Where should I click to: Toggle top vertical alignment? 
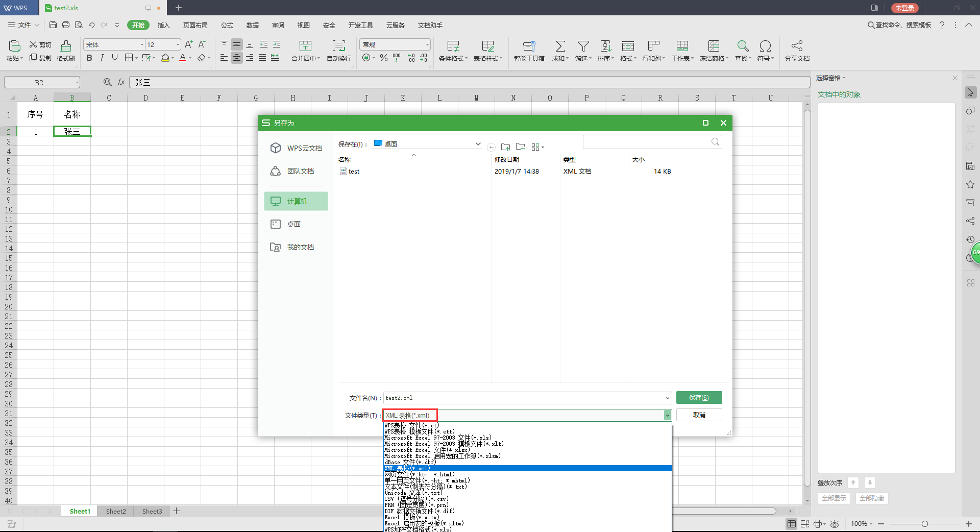[x=224, y=45]
